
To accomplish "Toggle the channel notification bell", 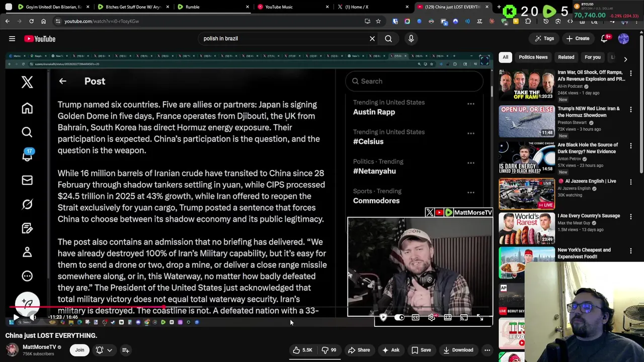I will coord(100,350).
